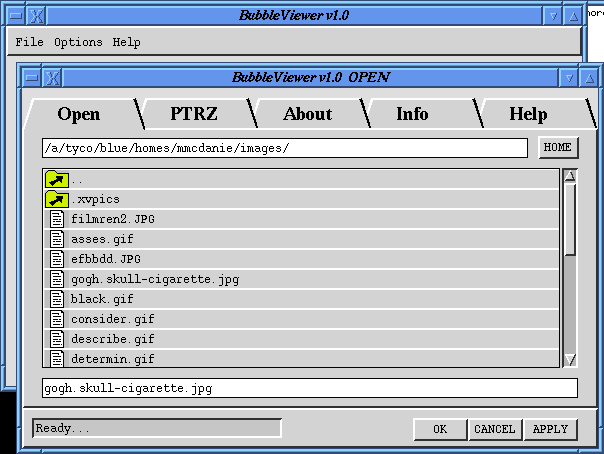This screenshot has height=454, width=604.
Task: Switch to the About tab
Action: coord(307,114)
